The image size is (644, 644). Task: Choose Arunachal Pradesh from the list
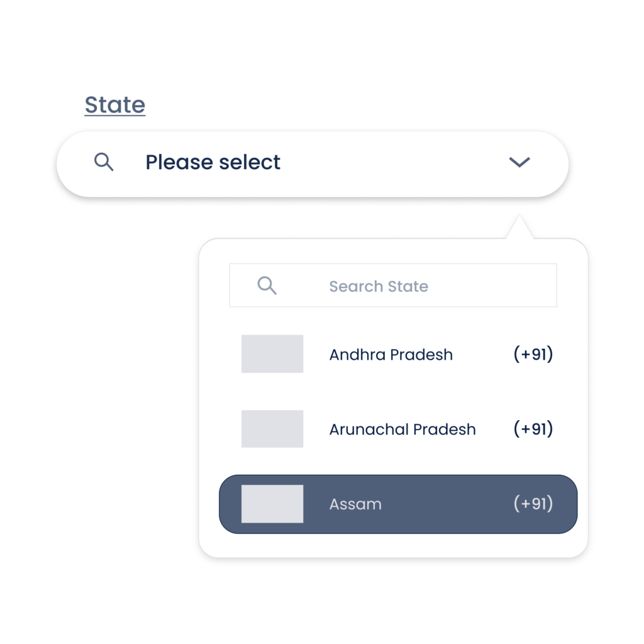397,429
